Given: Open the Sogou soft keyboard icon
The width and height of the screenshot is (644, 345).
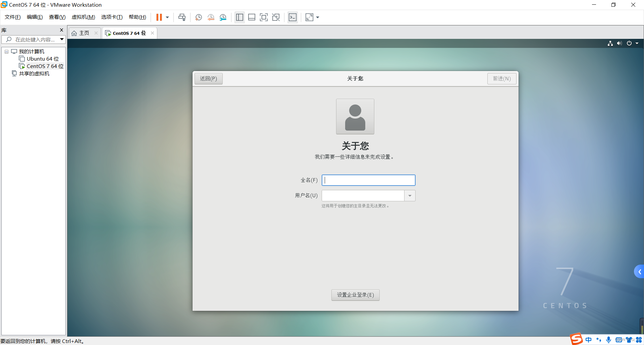Looking at the screenshot, I should click(x=619, y=340).
